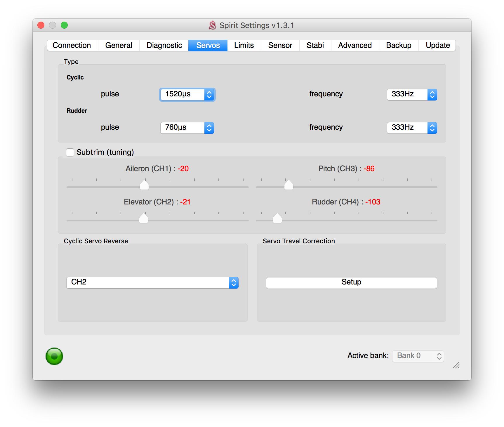The height and width of the screenshot is (427, 504).
Task: Click the Rudder (CH4) slider handle
Action: click(x=277, y=218)
